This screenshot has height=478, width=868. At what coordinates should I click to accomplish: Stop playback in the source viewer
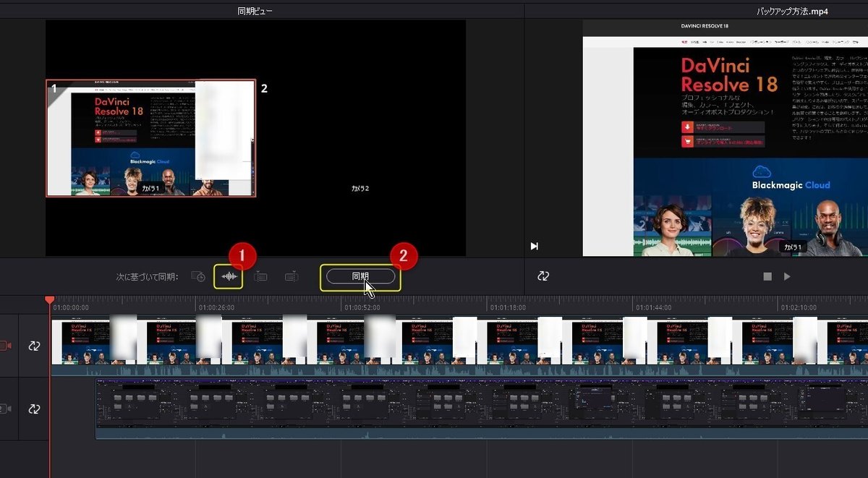point(767,276)
